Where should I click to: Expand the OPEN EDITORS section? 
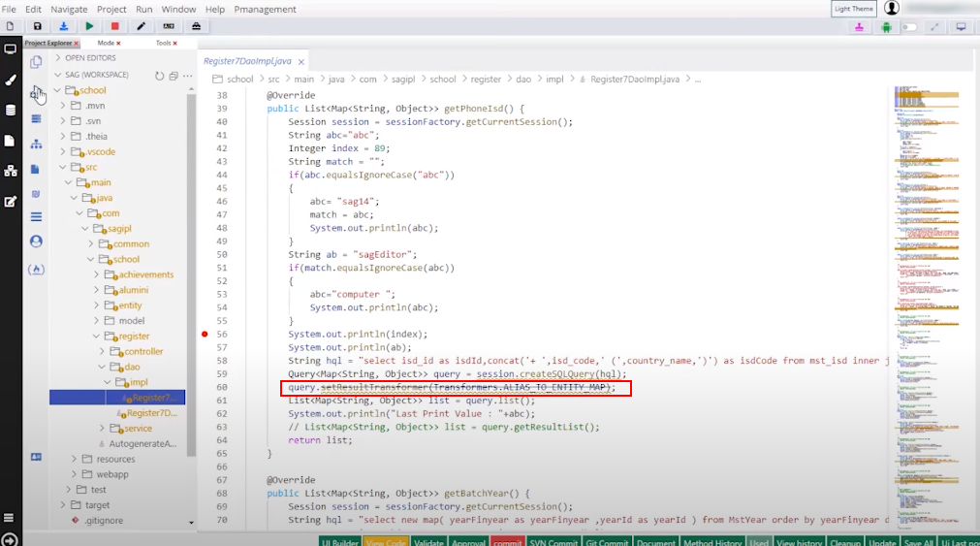pyautogui.click(x=89, y=58)
